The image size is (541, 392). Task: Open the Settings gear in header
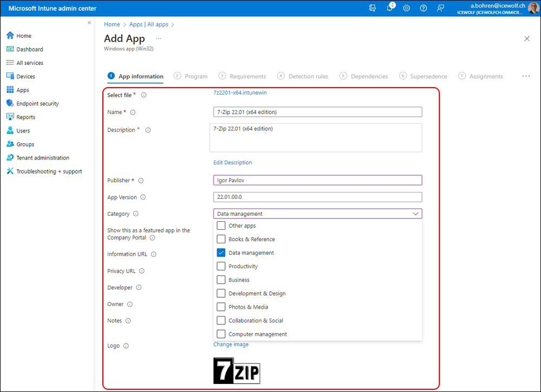pyautogui.click(x=406, y=8)
